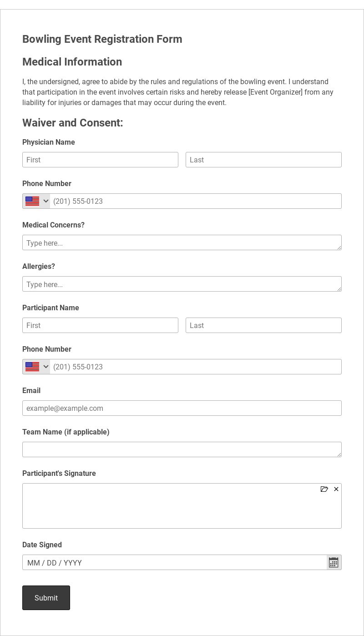The width and height of the screenshot is (364, 636).
Task: Click the Allergies text area
Action: 182,284
